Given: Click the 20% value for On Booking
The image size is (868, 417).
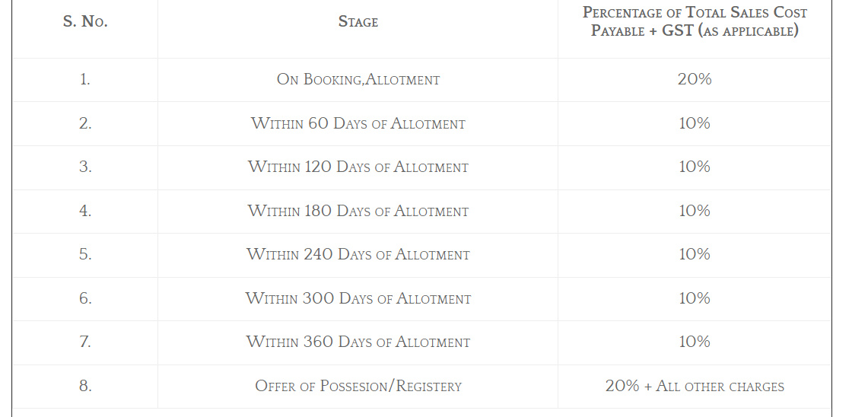Looking at the screenshot, I should point(695,79).
